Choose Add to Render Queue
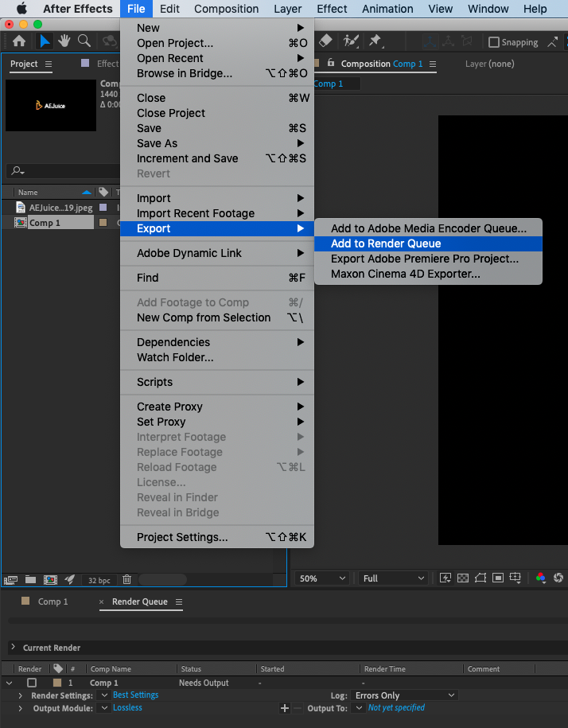The image size is (568, 728). coord(386,243)
